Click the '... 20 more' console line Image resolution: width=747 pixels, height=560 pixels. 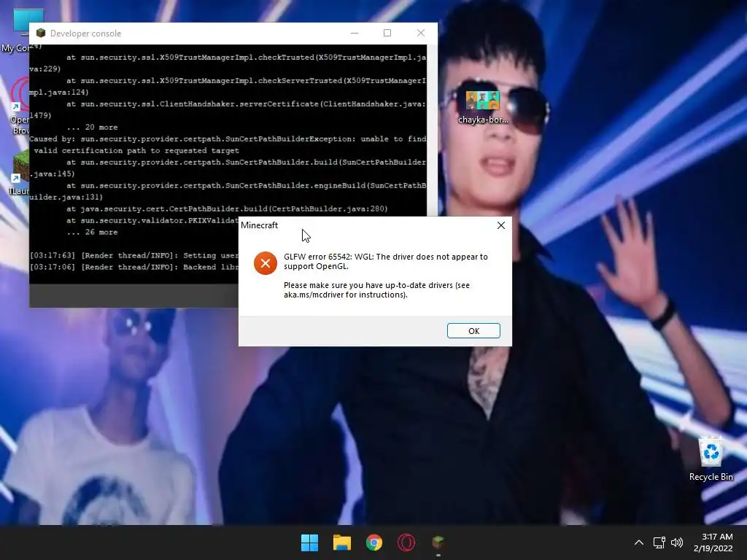pyautogui.click(x=92, y=127)
